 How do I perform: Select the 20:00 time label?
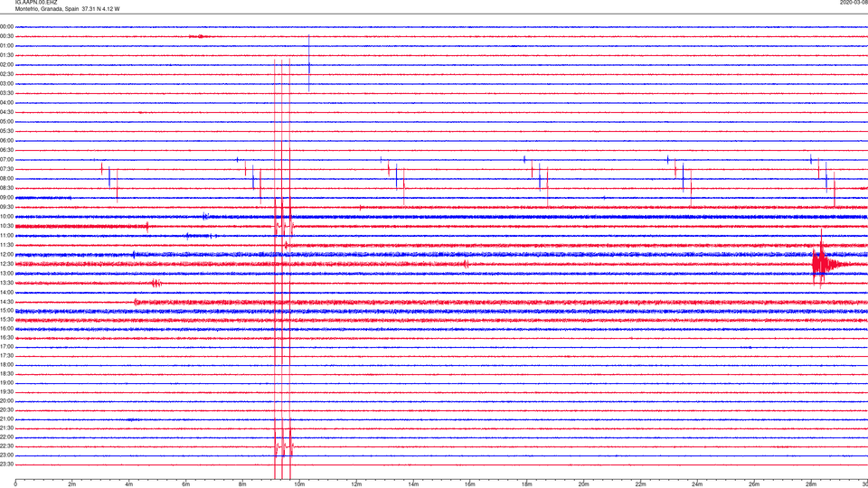6,401
